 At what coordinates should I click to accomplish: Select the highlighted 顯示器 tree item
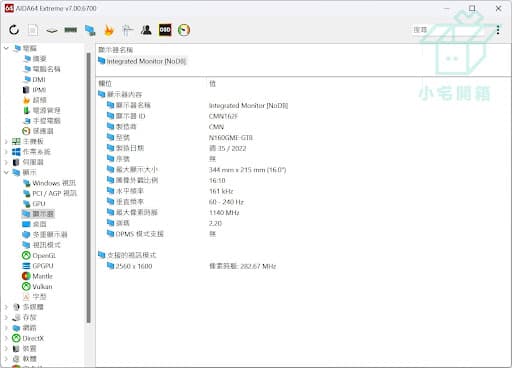(x=38, y=214)
